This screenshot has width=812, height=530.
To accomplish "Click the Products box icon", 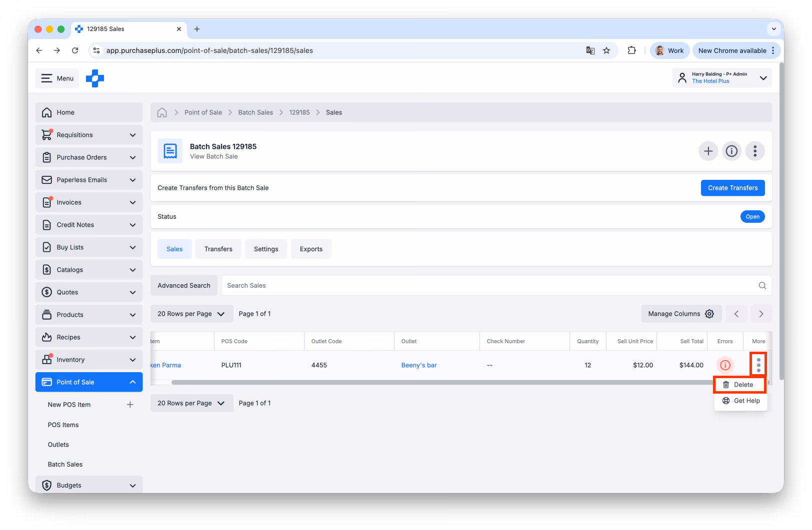I will coord(47,315).
